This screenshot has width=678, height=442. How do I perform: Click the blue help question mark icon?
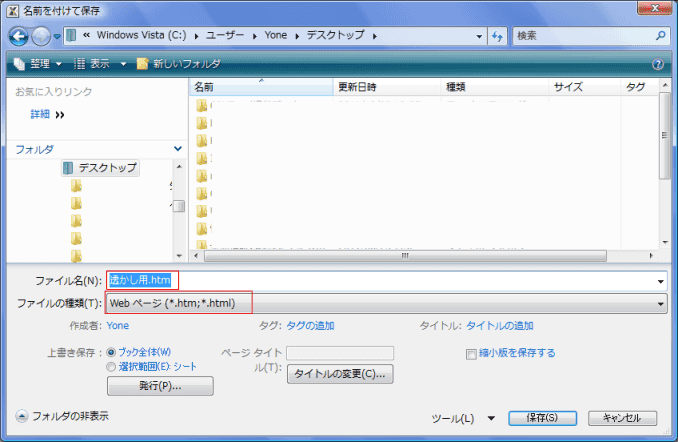coord(658,64)
